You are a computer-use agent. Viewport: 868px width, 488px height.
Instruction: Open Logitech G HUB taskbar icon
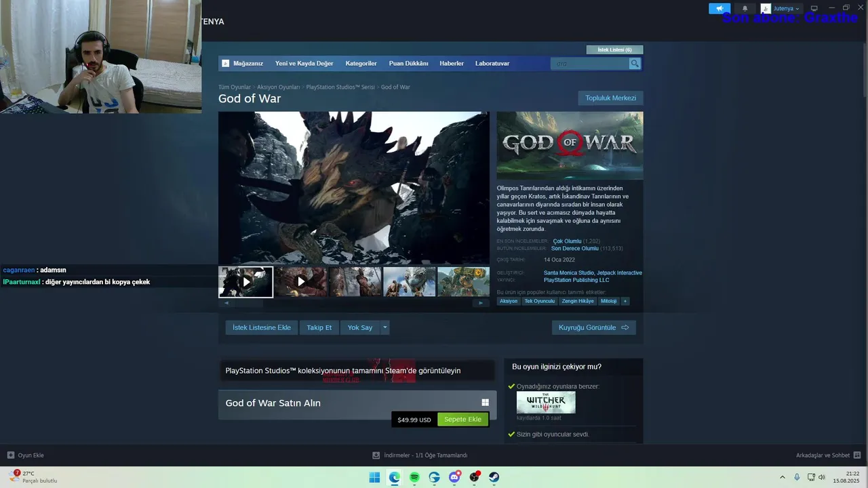click(x=435, y=477)
